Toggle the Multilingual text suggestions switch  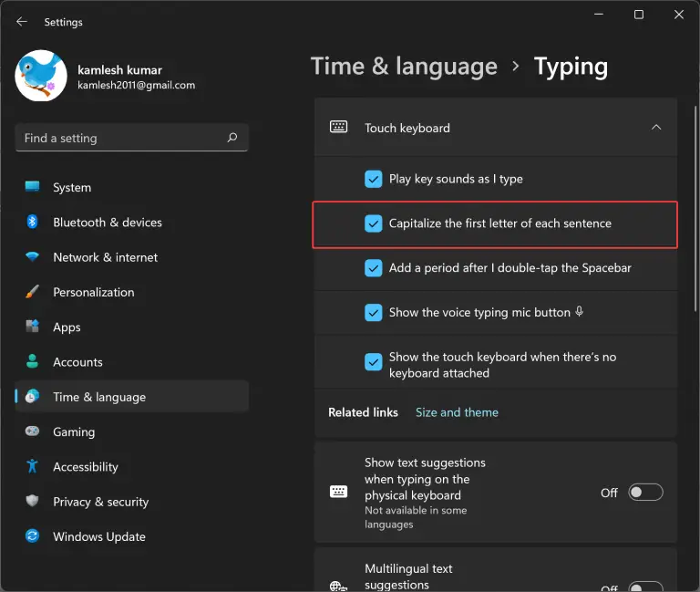(645, 587)
